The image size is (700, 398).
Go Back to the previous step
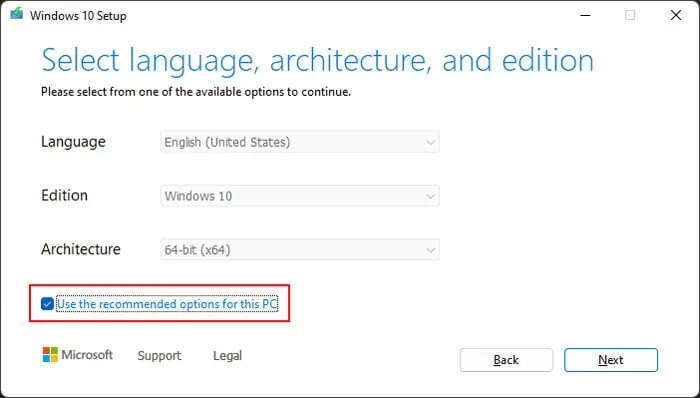pyautogui.click(x=506, y=360)
